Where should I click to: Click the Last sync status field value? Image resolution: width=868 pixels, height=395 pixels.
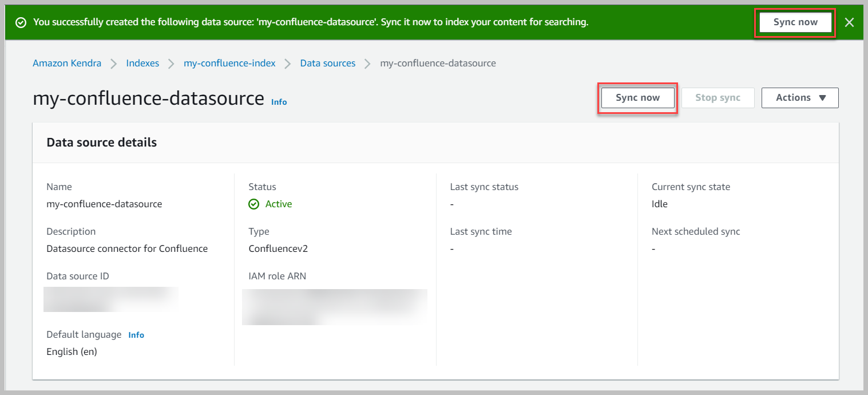click(x=451, y=204)
